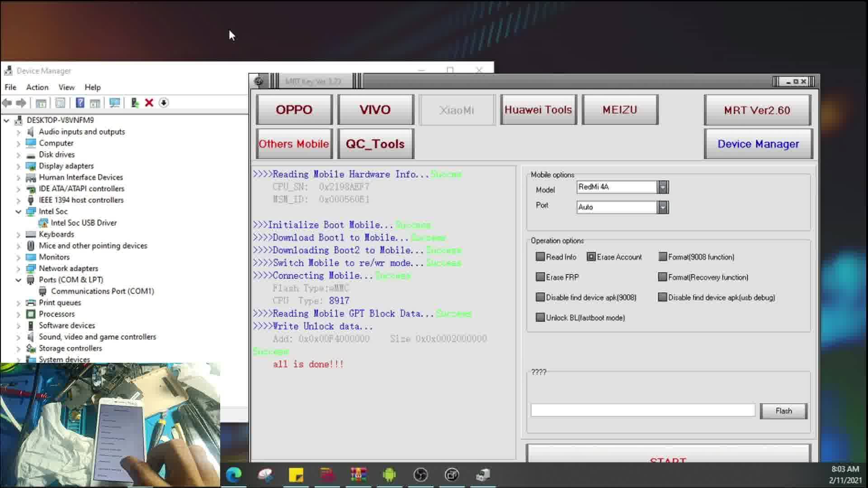Select the Storage controllers tree item
868x488 pixels.
point(70,348)
